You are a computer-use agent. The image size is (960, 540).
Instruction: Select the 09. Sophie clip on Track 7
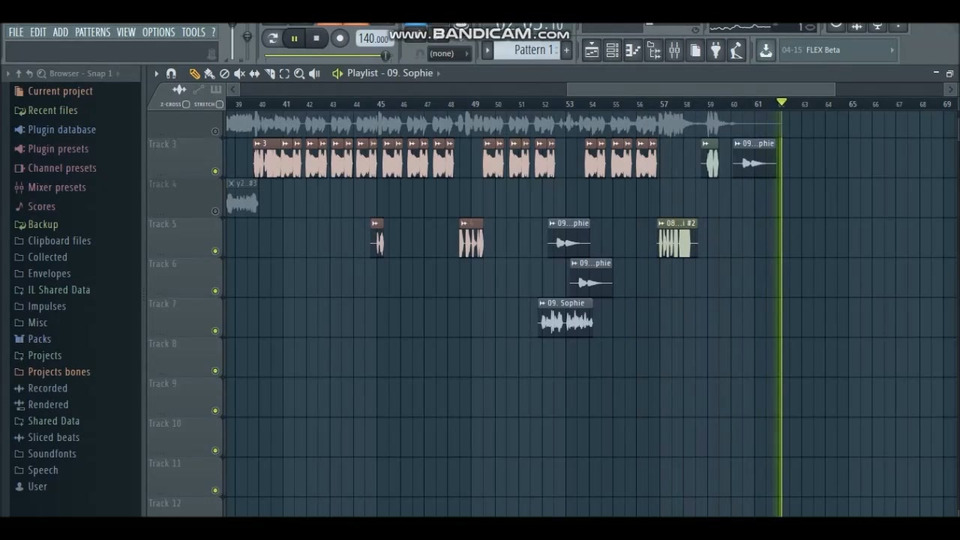(x=565, y=317)
